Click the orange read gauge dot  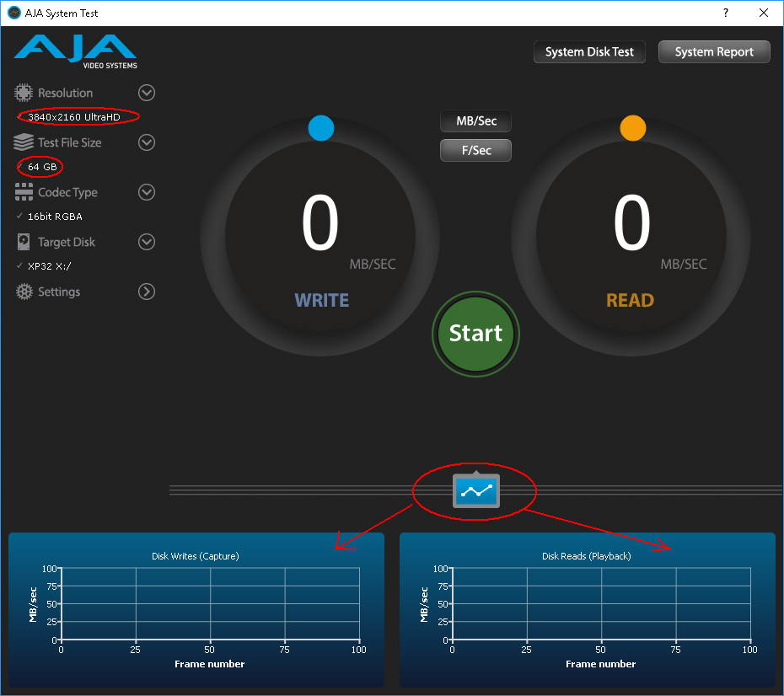point(633,128)
